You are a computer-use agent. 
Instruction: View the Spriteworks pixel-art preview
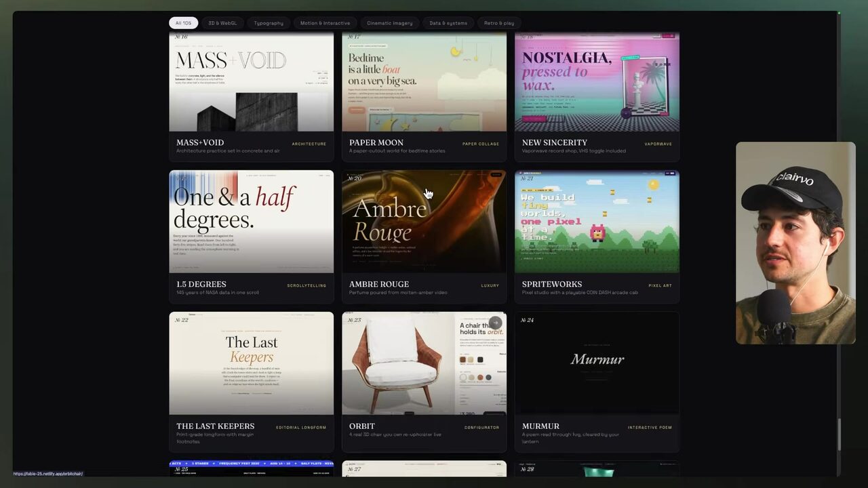(597, 222)
